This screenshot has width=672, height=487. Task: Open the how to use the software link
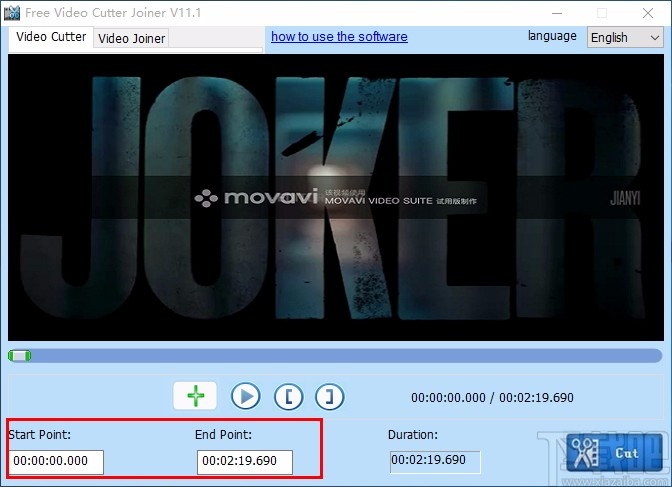[x=339, y=36]
